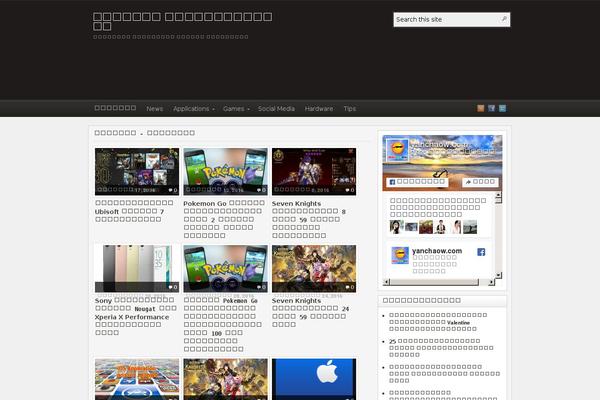Click the last friend photo in the Facebook widget

coord(470,227)
